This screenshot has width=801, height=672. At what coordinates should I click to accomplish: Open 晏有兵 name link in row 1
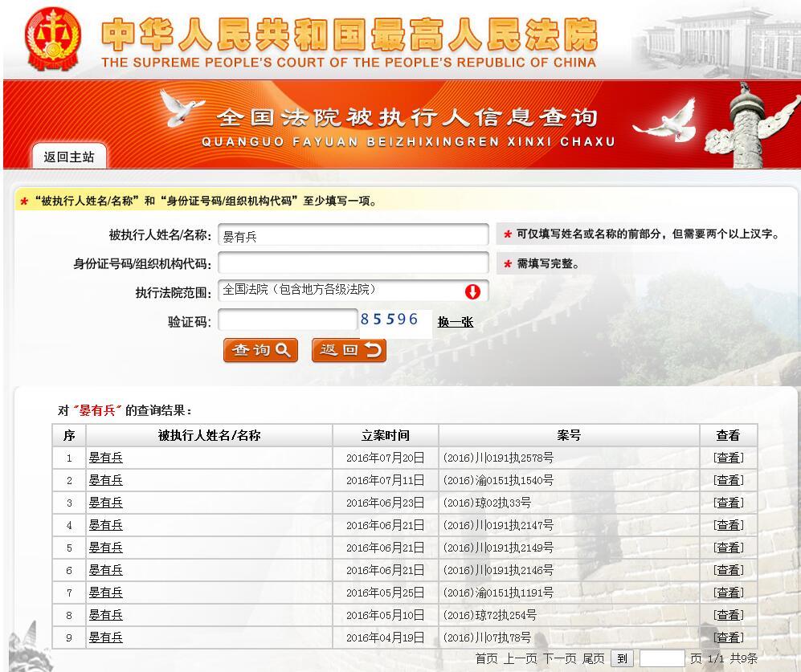click(106, 458)
